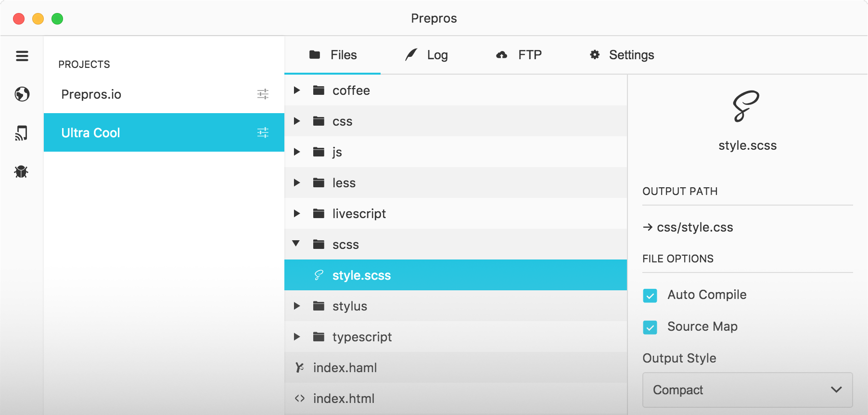
Task: Click the OUTPUT PATH heading
Action: click(680, 191)
